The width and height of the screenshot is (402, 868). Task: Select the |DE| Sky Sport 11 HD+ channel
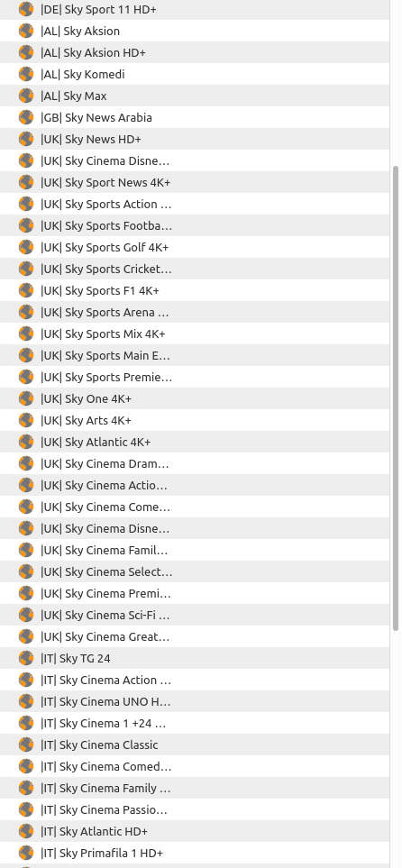coord(195,9)
